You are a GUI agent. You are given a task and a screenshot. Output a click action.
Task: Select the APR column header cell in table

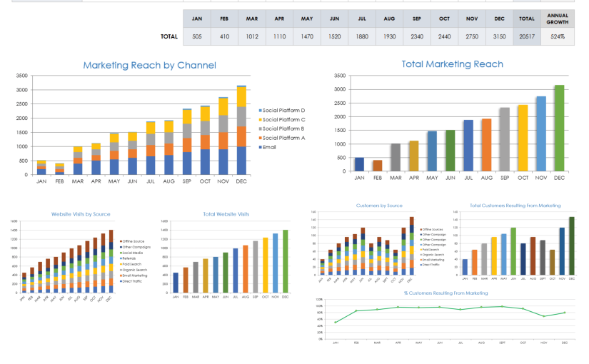click(x=279, y=19)
